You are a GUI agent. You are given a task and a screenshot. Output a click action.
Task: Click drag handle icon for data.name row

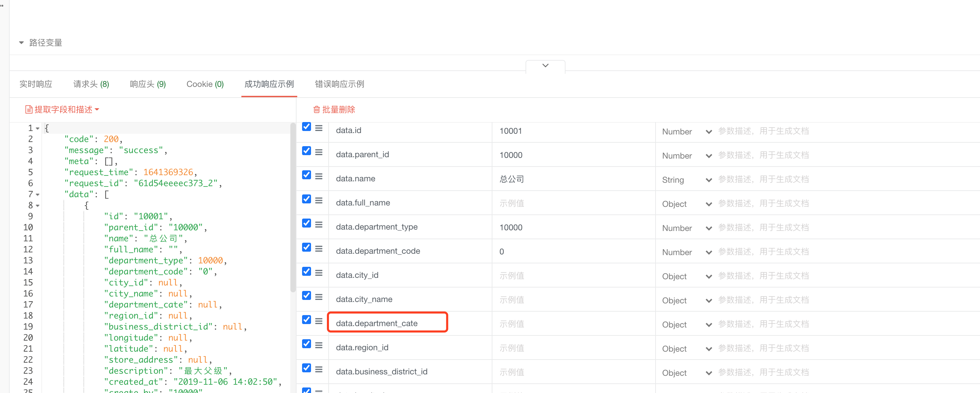(319, 177)
